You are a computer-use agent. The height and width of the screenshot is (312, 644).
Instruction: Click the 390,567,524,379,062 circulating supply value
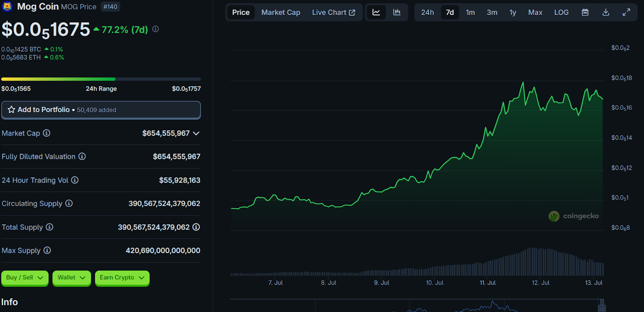[x=164, y=204]
